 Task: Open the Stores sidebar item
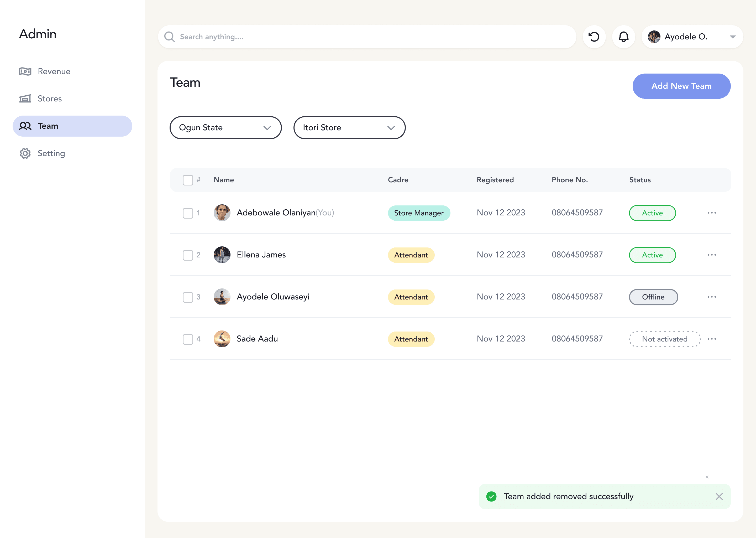50,99
